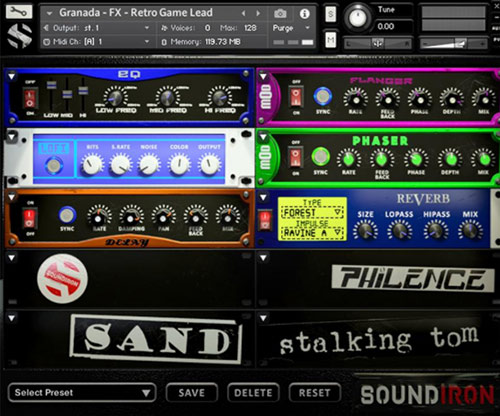Click the Flanger FEEDBACK knob

(x=388, y=99)
